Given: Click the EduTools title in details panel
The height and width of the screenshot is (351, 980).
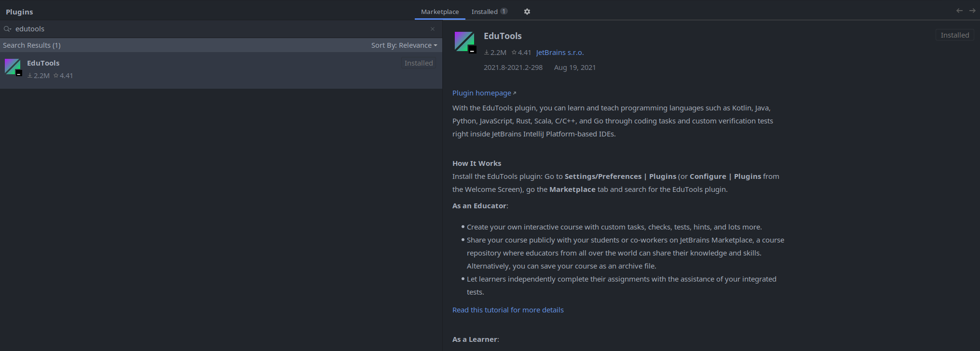Looking at the screenshot, I should coord(503,36).
